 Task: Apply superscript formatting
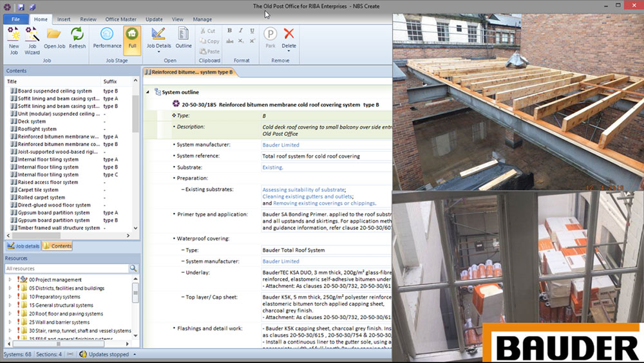pos(252,41)
